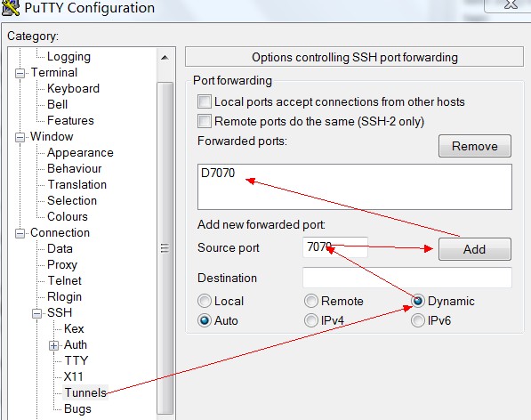The image size is (531, 420).
Task: Click the category list scroll up arrow
Action: [x=165, y=57]
